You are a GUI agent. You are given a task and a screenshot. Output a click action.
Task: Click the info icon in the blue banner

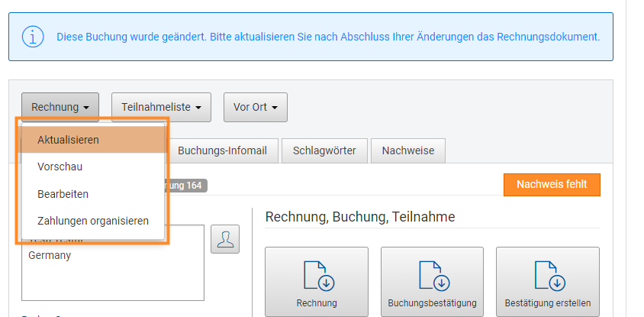[32, 36]
